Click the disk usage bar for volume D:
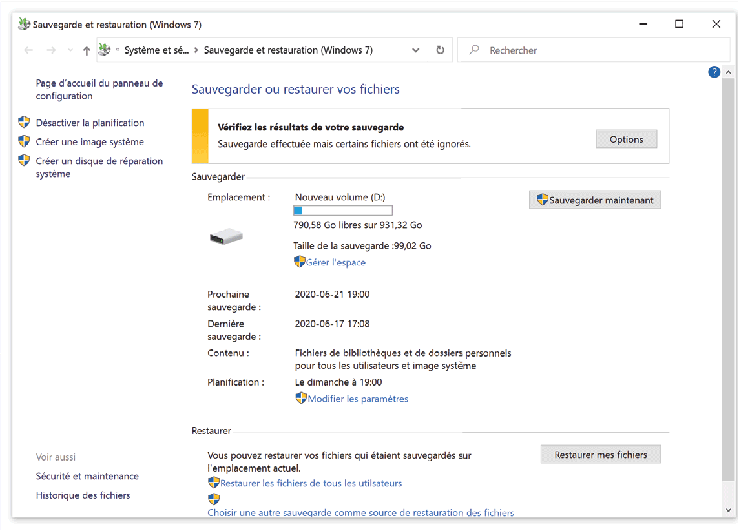This screenshot has width=750, height=531. click(x=342, y=210)
